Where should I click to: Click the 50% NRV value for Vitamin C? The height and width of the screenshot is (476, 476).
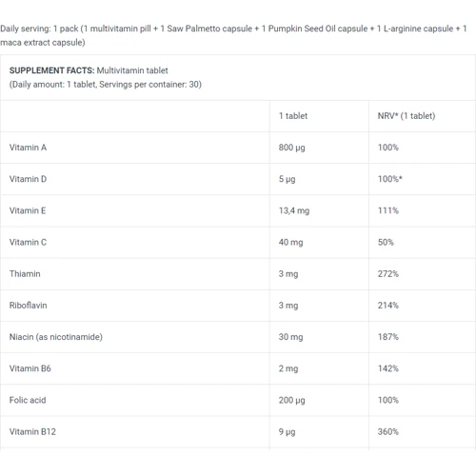coord(386,243)
